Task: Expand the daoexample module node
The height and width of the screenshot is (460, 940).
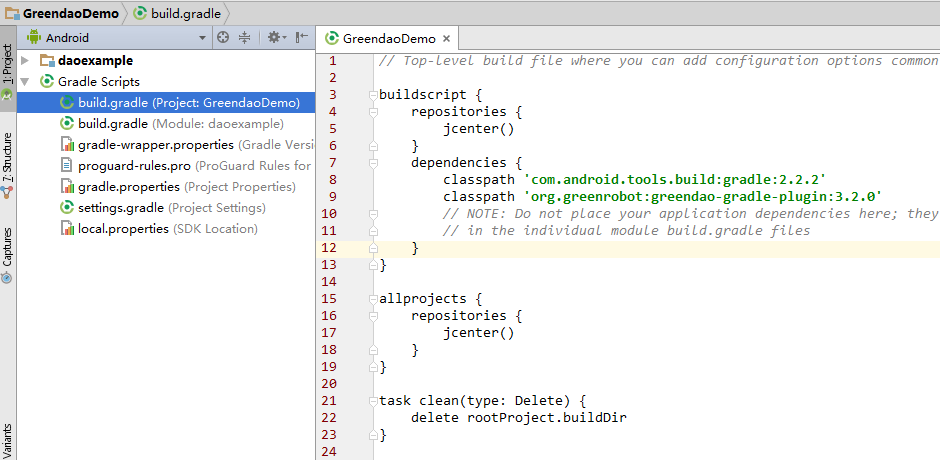Action: coord(25,61)
